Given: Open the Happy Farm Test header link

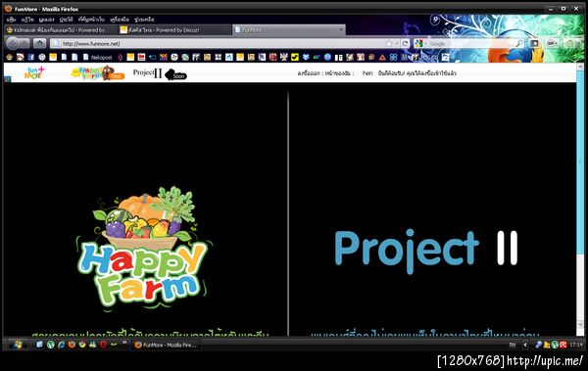Looking at the screenshot, I should coord(97,73).
